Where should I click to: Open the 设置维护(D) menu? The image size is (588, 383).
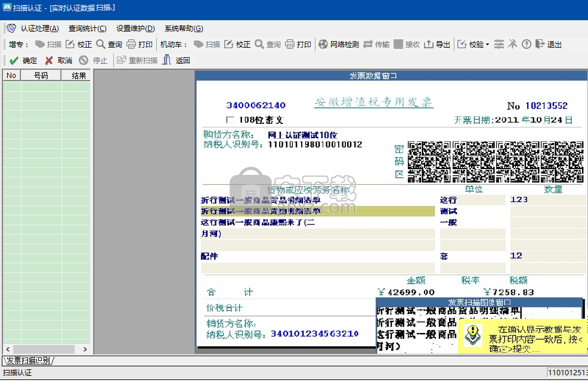(135, 29)
